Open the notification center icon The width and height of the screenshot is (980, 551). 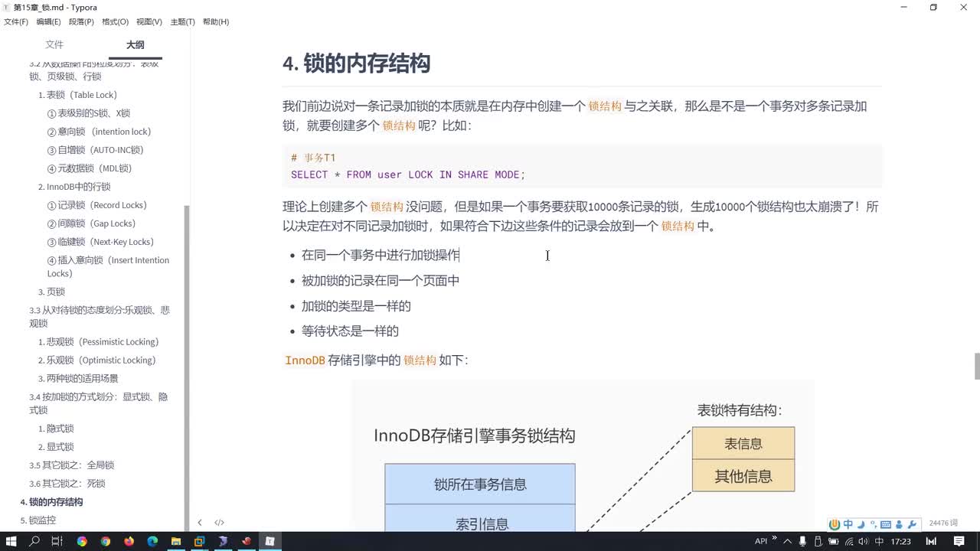[959, 541]
